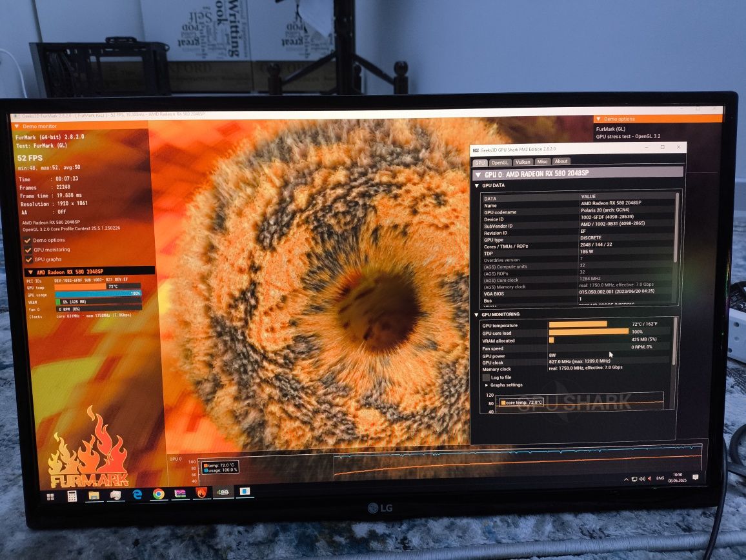The height and width of the screenshot is (560, 746).
Task: Click the FurMark window title bar
Action: tap(367, 112)
